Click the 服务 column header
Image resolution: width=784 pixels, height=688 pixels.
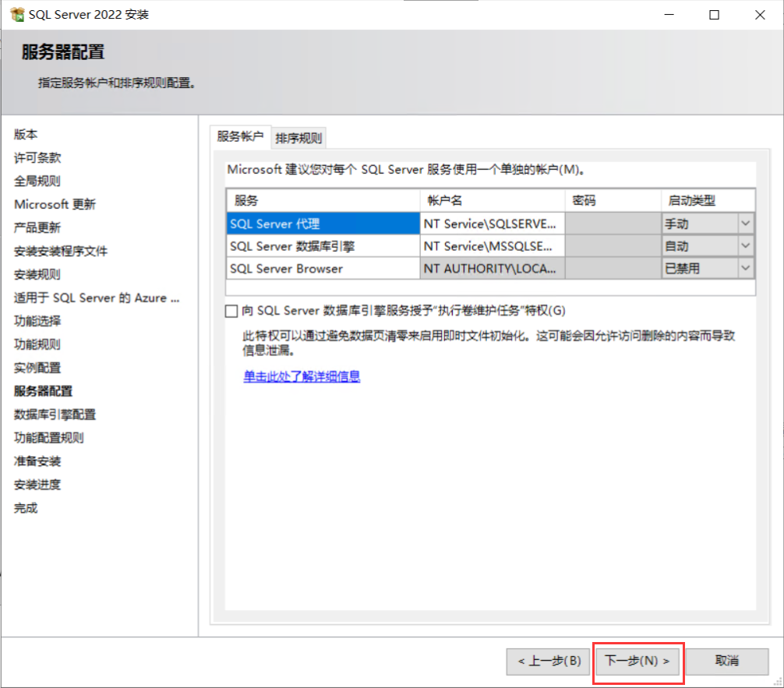(323, 200)
